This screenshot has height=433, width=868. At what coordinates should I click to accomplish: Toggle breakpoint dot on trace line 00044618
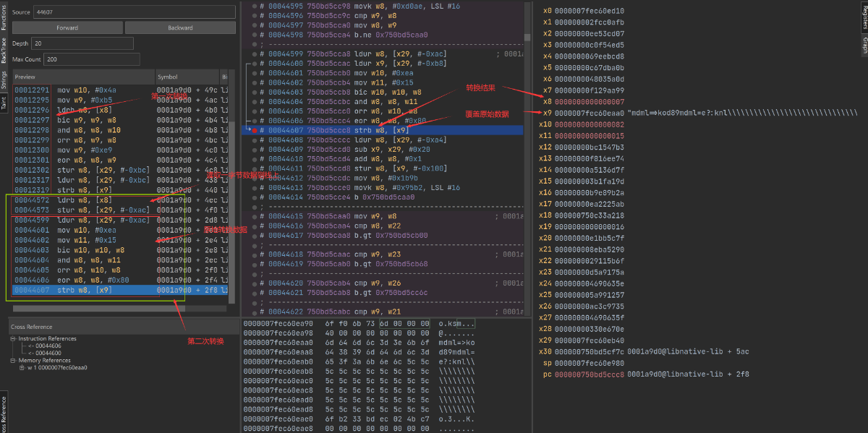click(x=253, y=254)
